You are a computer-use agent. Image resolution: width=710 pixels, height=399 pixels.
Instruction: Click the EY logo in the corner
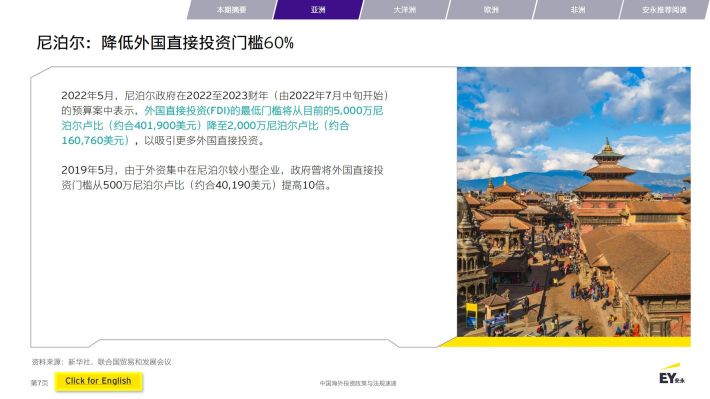672,374
